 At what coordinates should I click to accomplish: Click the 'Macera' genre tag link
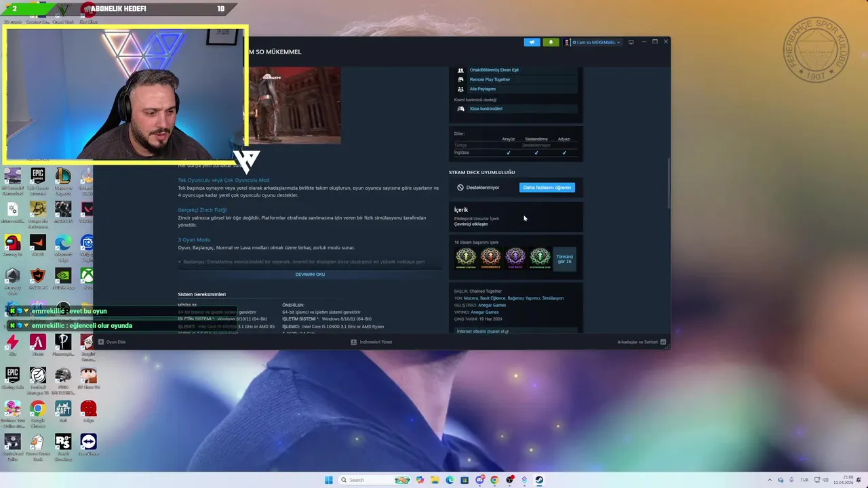tap(471, 298)
